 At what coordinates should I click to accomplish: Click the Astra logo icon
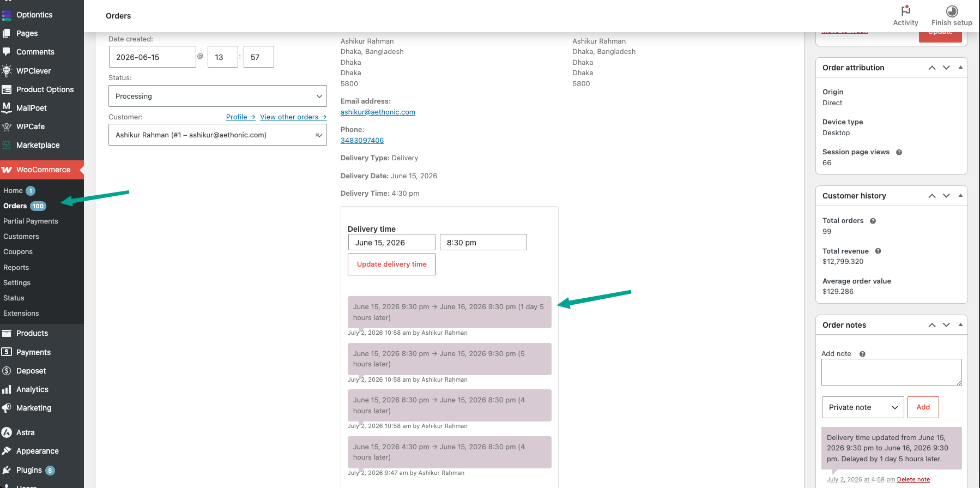click(x=7, y=432)
